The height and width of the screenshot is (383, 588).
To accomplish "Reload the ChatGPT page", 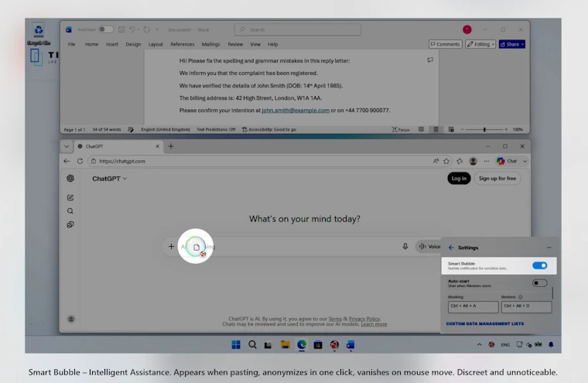I will (80, 161).
